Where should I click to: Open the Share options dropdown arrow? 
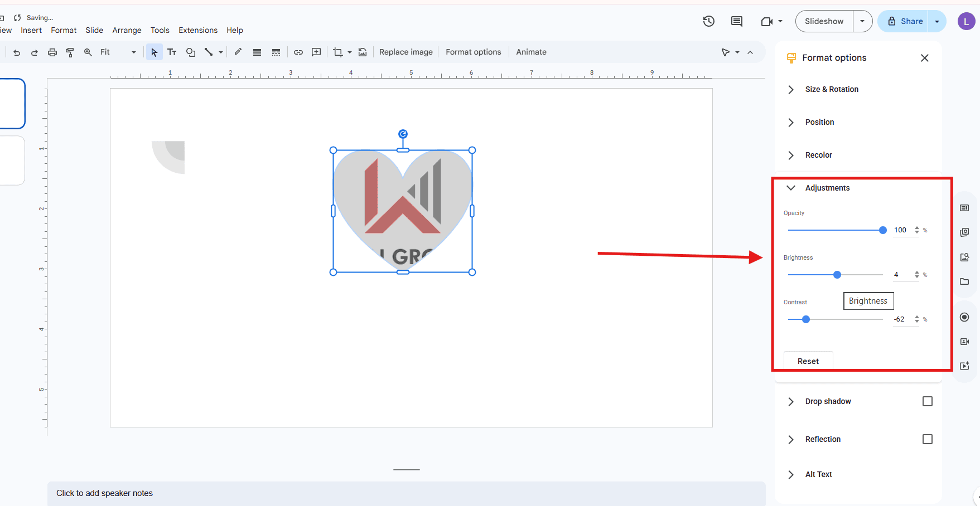pos(937,21)
